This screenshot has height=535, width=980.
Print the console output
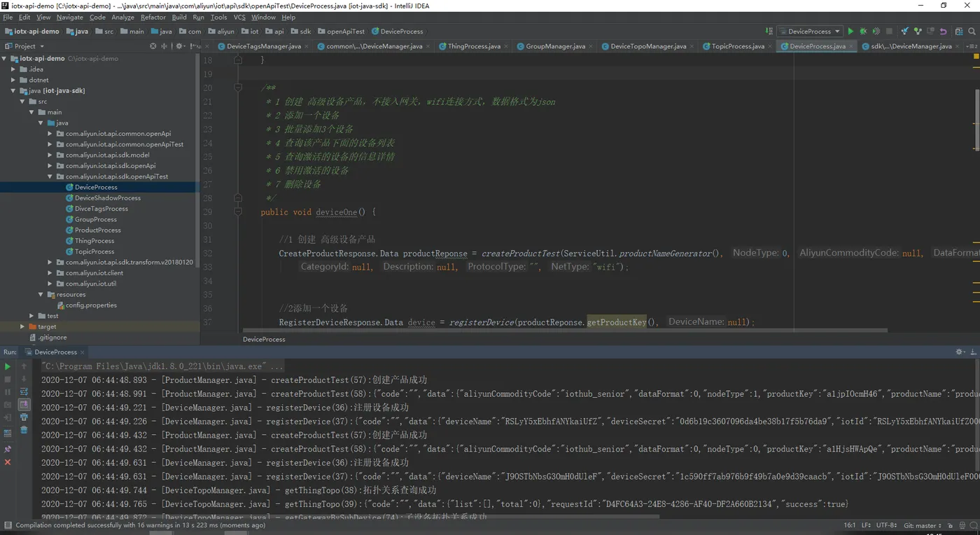[x=24, y=417]
